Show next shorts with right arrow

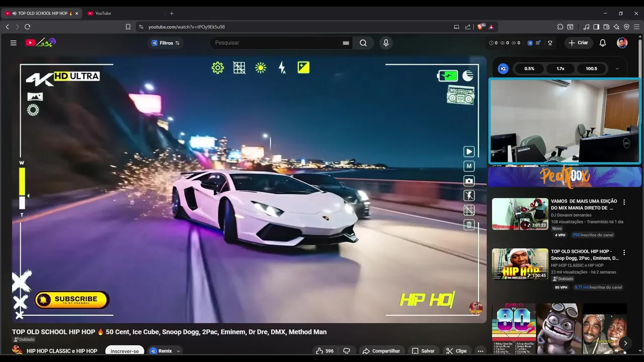[x=625, y=343]
